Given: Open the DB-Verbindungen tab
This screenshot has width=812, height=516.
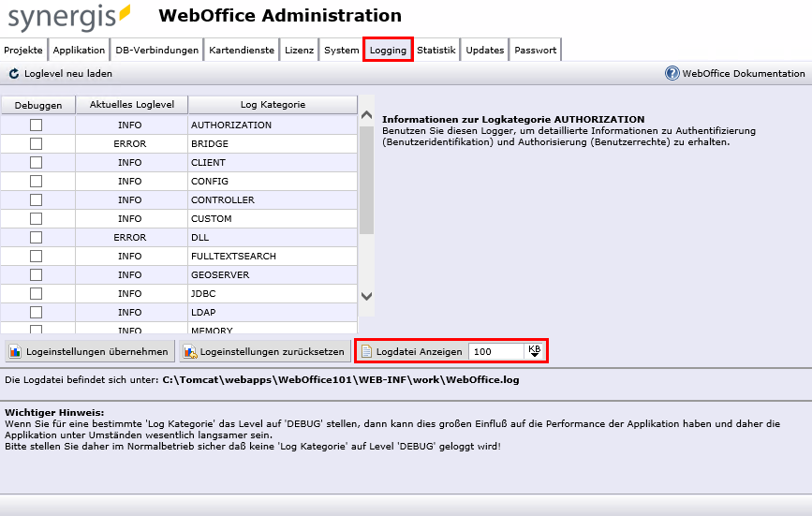Looking at the screenshot, I should [157, 51].
